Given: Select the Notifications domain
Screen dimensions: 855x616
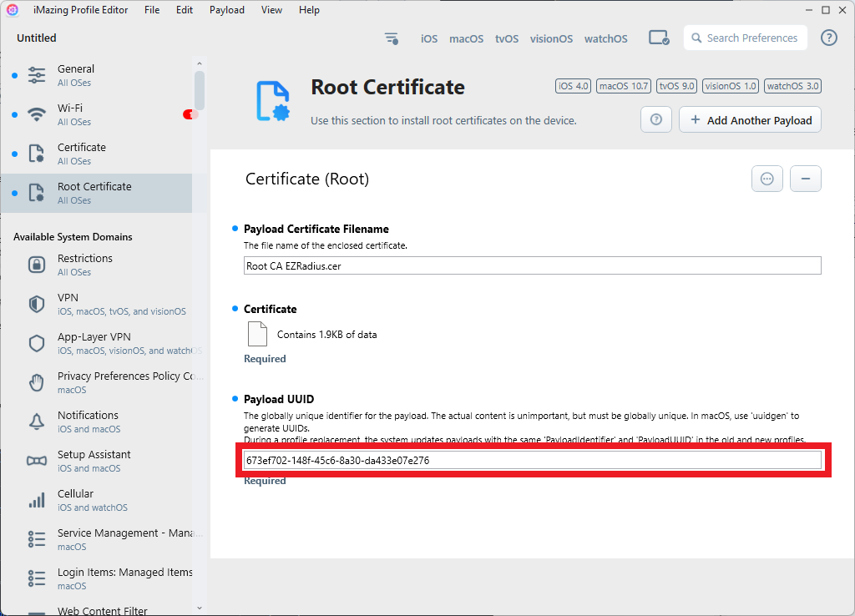Looking at the screenshot, I should [97, 422].
